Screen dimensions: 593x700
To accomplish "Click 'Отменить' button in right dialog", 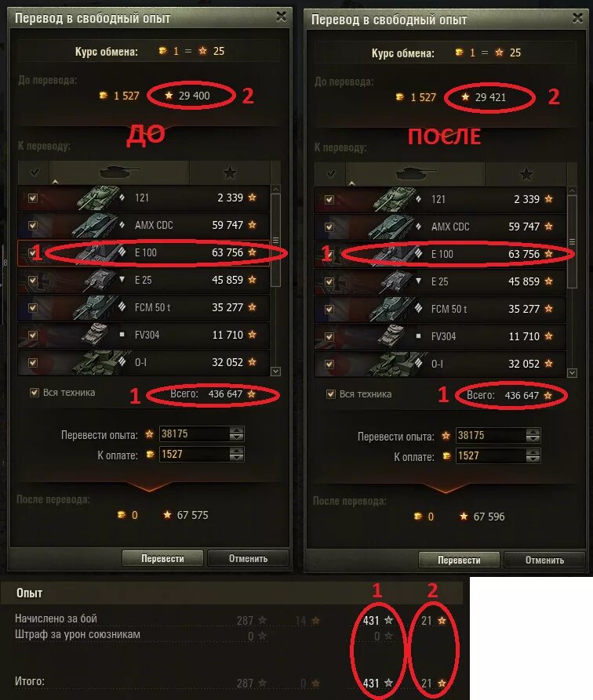I will 544,560.
